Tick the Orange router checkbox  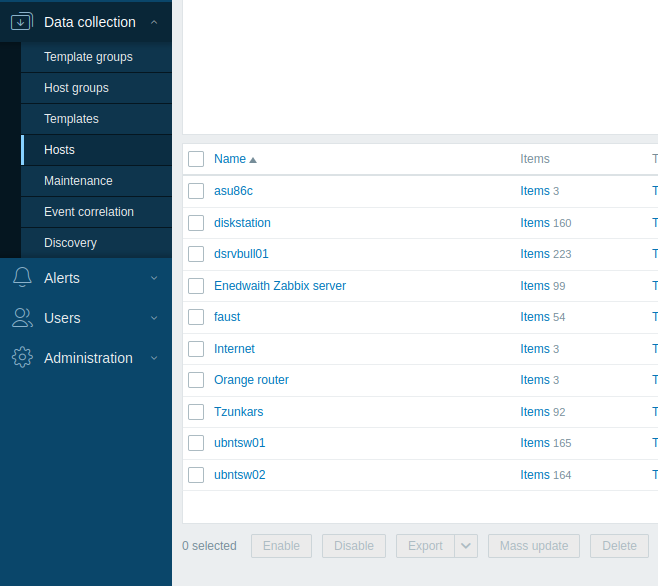[x=196, y=380]
